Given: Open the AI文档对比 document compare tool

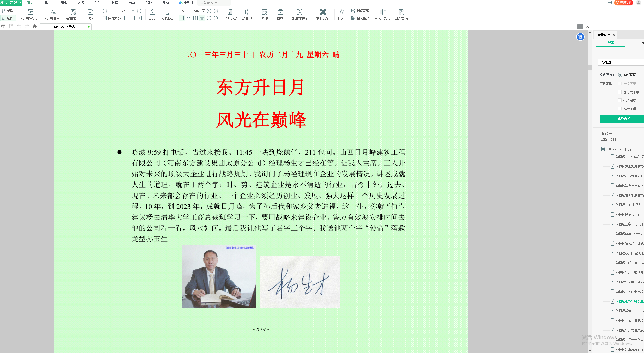Looking at the screenshot, I should pos(382,12).
